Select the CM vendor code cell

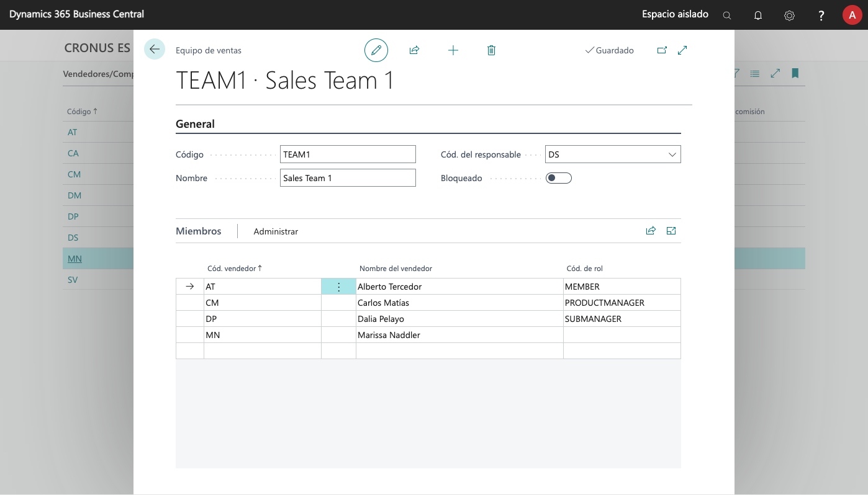(262, 303)
